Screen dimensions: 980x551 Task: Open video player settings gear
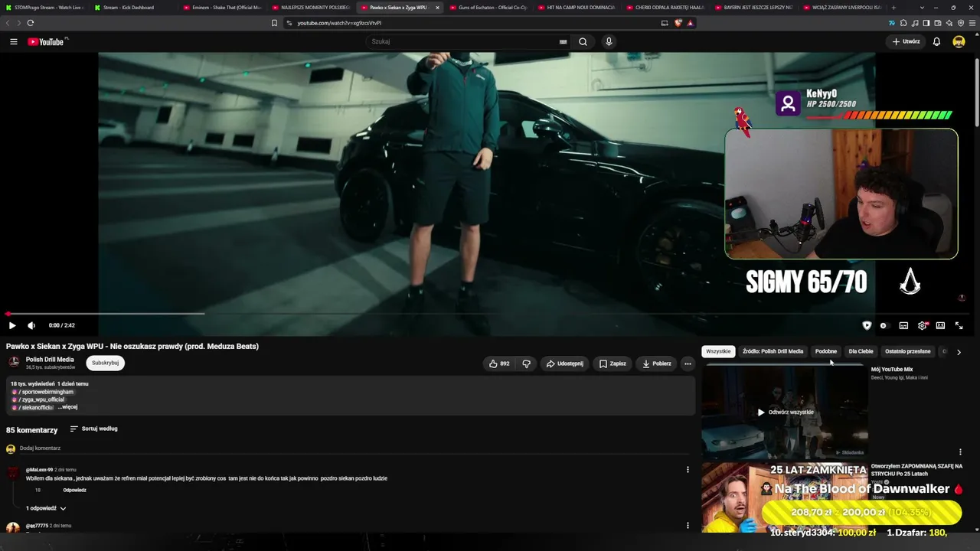pyautogui.click(x=922, y=325)
